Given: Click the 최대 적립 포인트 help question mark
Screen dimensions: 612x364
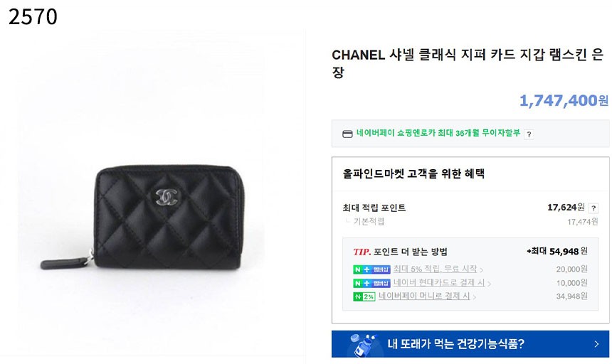Looking at the screenshot, I should coord(593,208).
